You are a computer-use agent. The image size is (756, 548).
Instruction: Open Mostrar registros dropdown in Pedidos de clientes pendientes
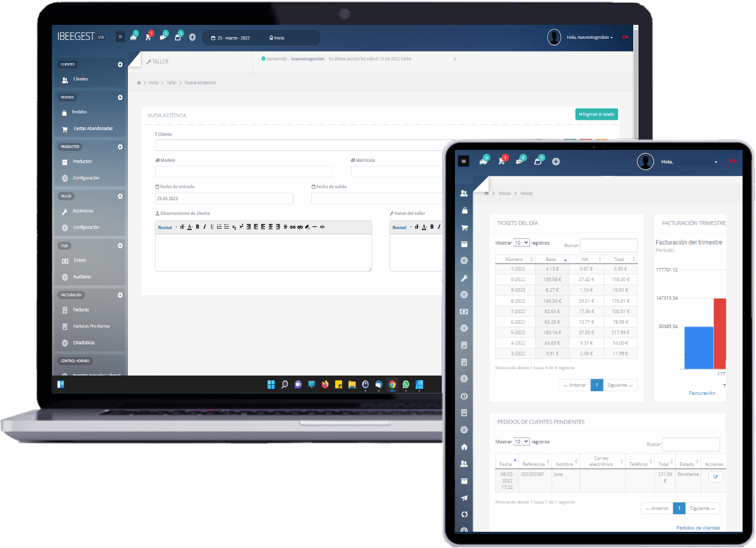click(522, 442)
